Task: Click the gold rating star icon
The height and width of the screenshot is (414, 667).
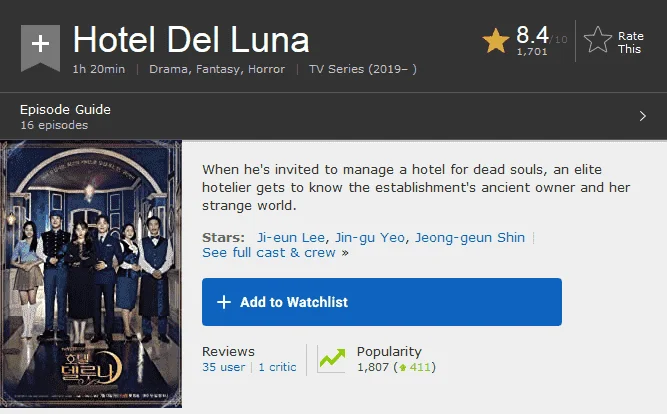Action: [x=496, y=41]
